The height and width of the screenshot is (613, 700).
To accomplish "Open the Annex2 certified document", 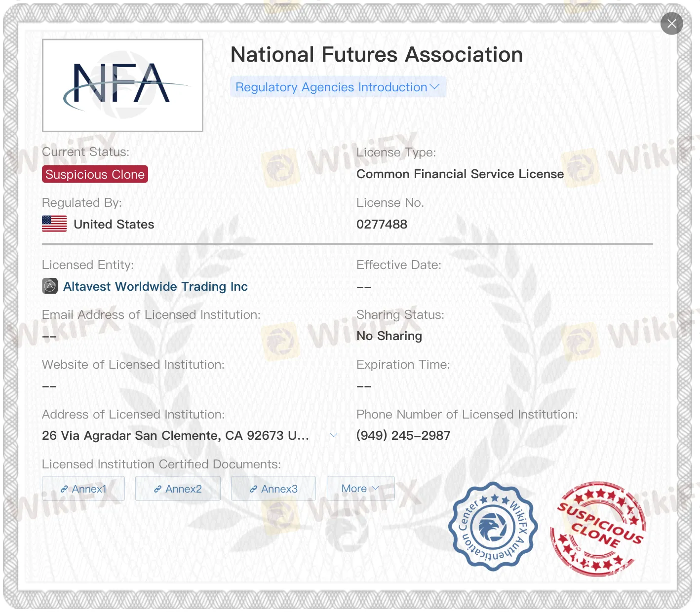I will click(x=178, y=489).
